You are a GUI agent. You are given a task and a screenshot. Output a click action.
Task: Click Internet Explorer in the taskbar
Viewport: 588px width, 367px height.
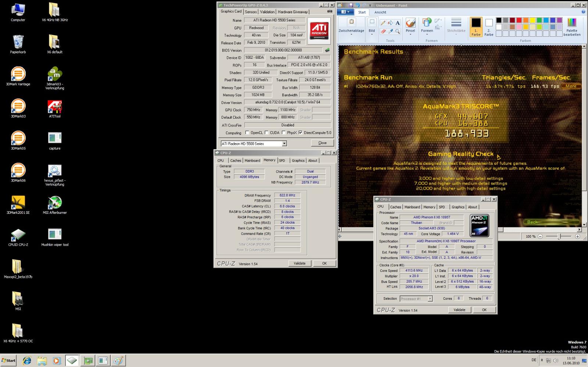click(27, 361)
